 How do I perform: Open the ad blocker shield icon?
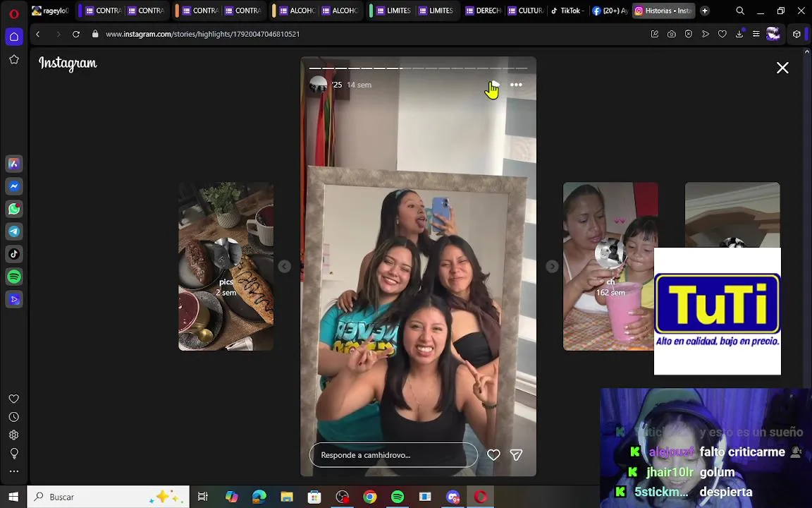tap(688, 34)
